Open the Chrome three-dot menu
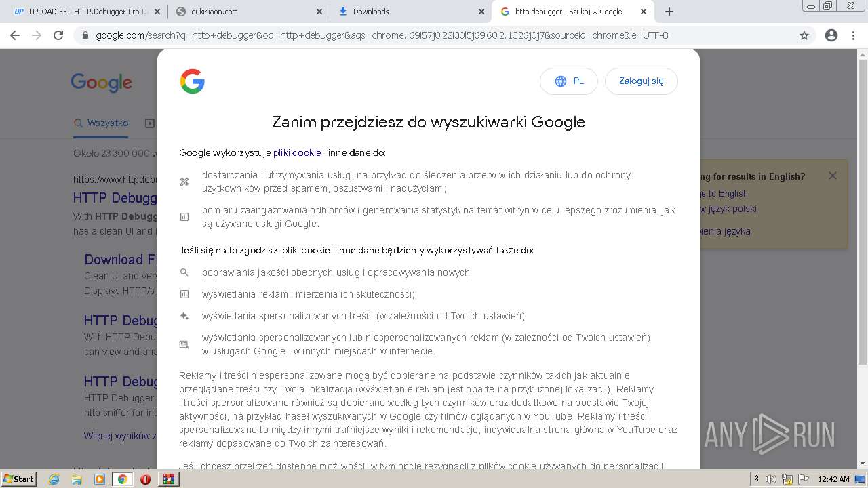 pos(853,35)
